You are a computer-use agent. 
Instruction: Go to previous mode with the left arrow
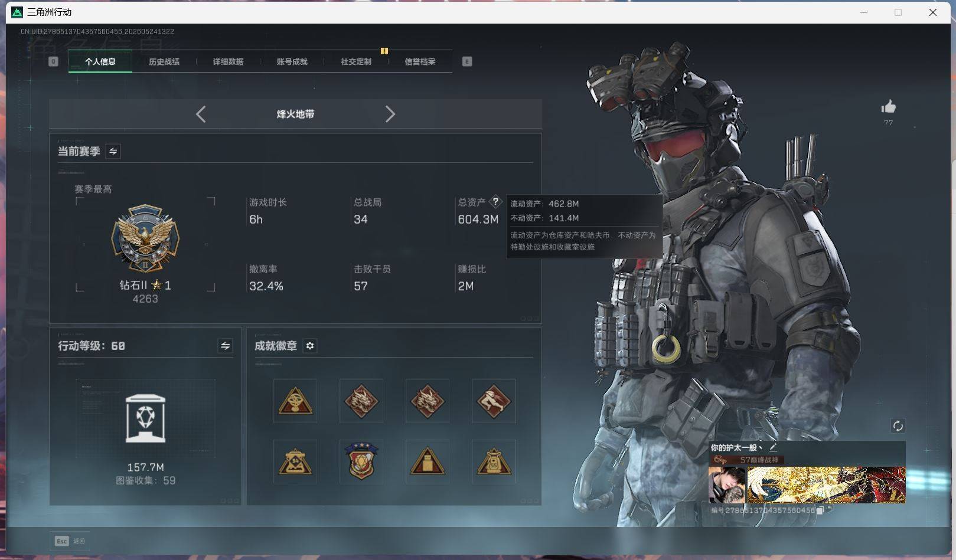pos(201,114)
